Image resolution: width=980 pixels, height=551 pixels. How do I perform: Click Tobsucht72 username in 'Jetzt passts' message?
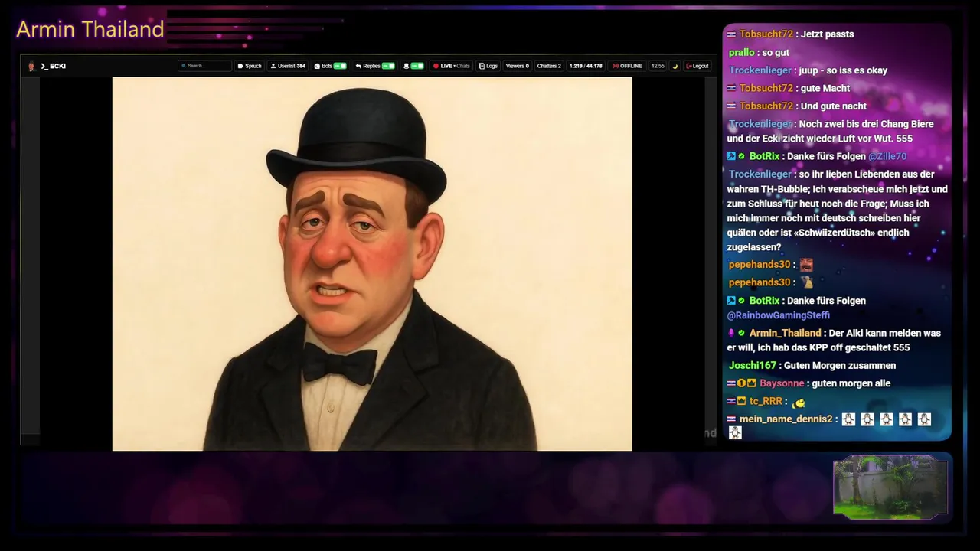[x=766, y=34]
